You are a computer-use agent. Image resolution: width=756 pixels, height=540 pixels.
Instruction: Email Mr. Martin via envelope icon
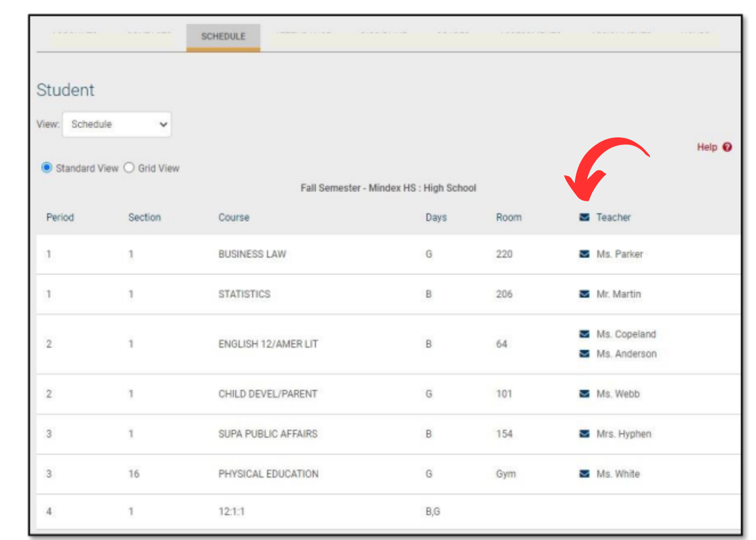point(584,294)
